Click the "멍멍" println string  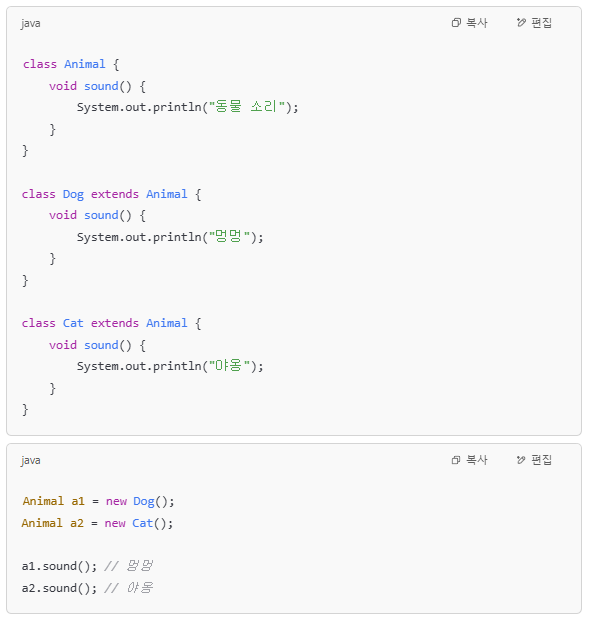pyautogui.click(x=229, y=236)
